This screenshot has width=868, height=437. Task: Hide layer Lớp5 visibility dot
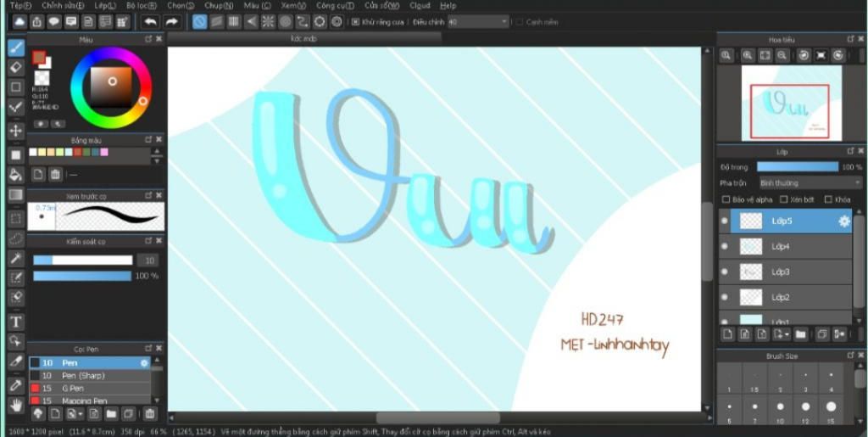724,221
